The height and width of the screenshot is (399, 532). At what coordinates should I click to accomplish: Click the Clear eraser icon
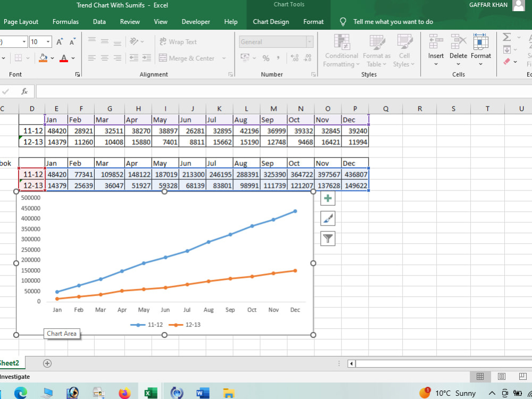[506, 61]
